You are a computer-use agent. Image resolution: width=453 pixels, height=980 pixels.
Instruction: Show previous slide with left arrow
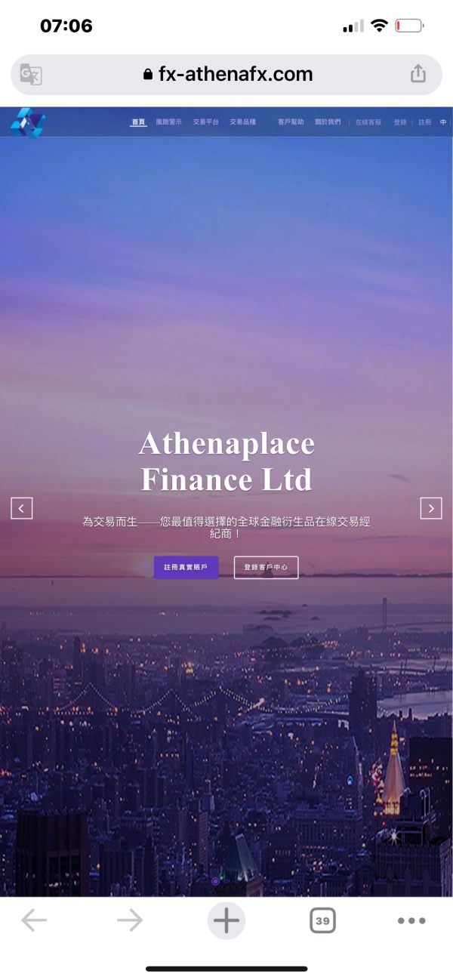point(22,508)
